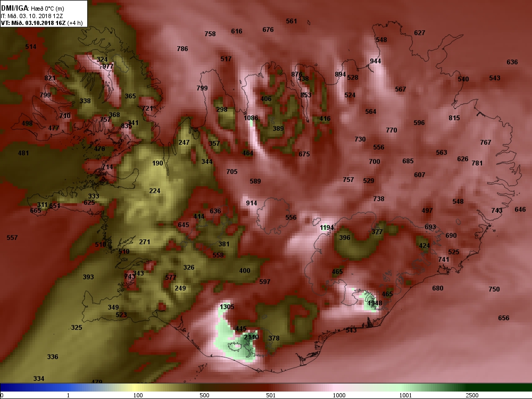Click the 597 value label

point(264,281)
